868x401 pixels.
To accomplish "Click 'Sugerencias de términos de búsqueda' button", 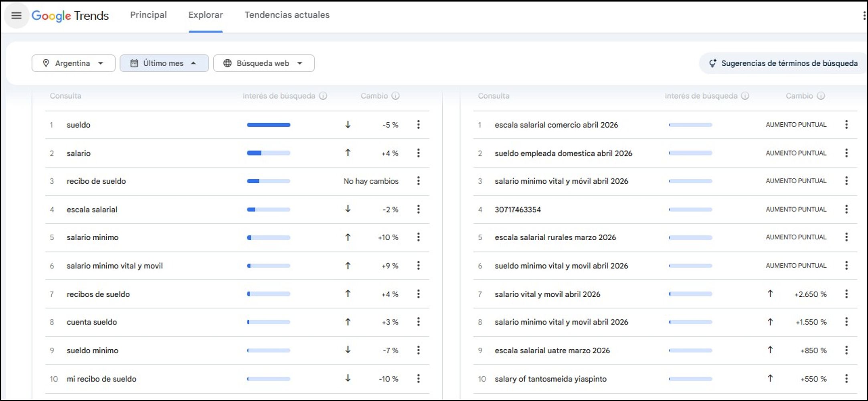I will click(x=784, y=63).
